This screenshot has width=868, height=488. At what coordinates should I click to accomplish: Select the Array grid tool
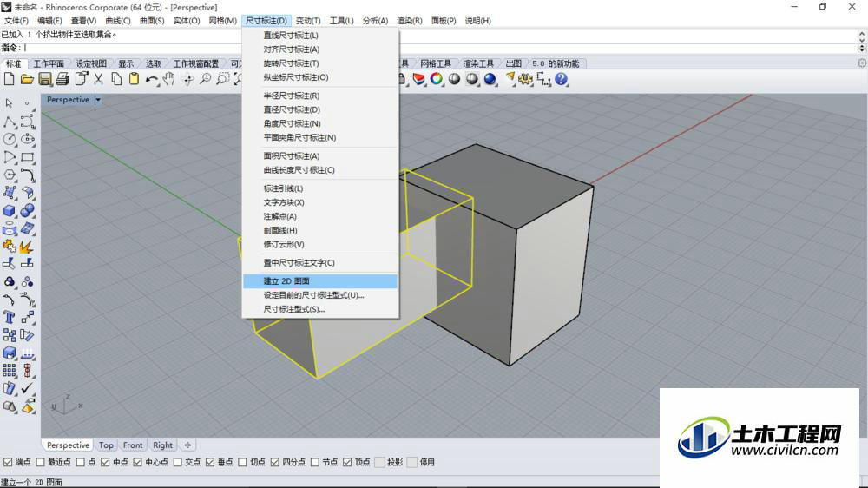pos(9,370)
